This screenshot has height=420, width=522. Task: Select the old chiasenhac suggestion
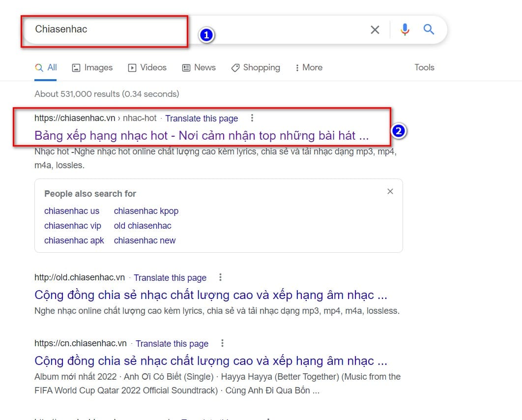tap(143, 226)
